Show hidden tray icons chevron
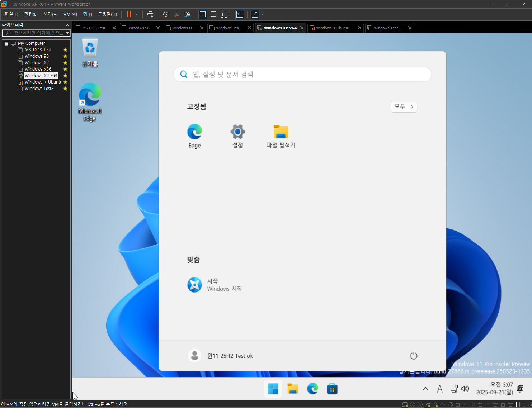Image resolution: width=532 pixels, height=408 pixels. pyautogui.click(x=425, y=389)
